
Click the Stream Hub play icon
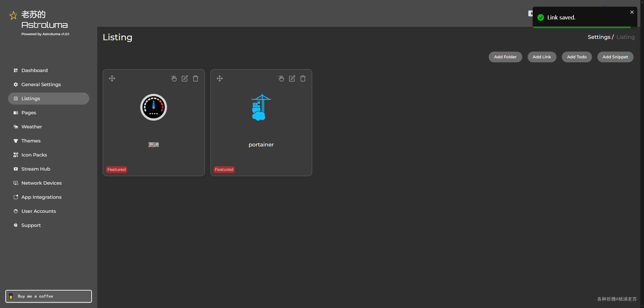point(15,169)
